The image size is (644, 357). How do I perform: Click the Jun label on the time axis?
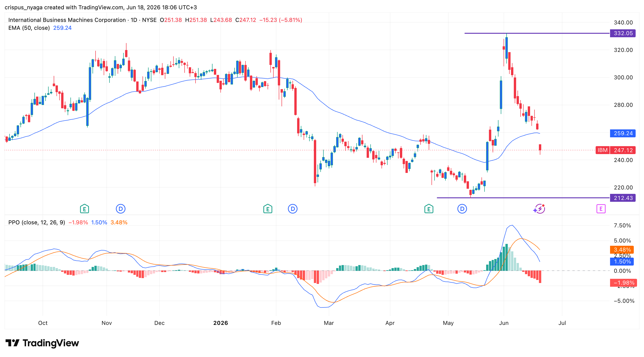[504, 323]
